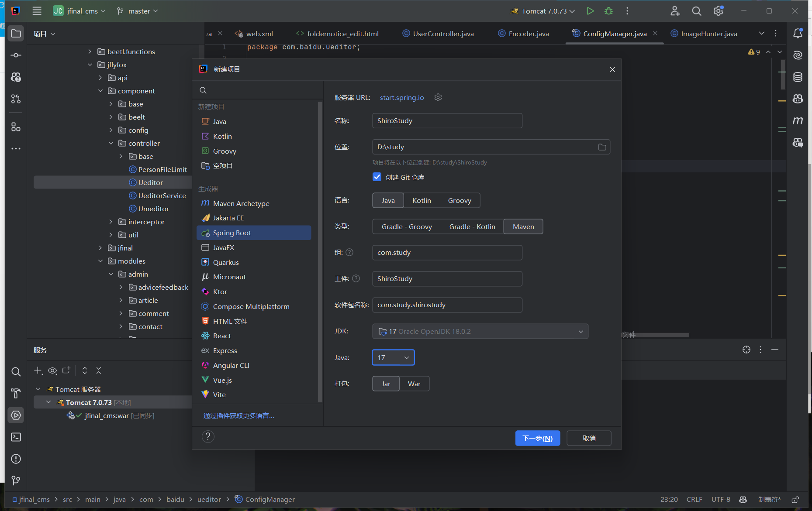This screenshot has width=812, height=511.
Task: Open the main hamburger menu
Action: point(37,11)
